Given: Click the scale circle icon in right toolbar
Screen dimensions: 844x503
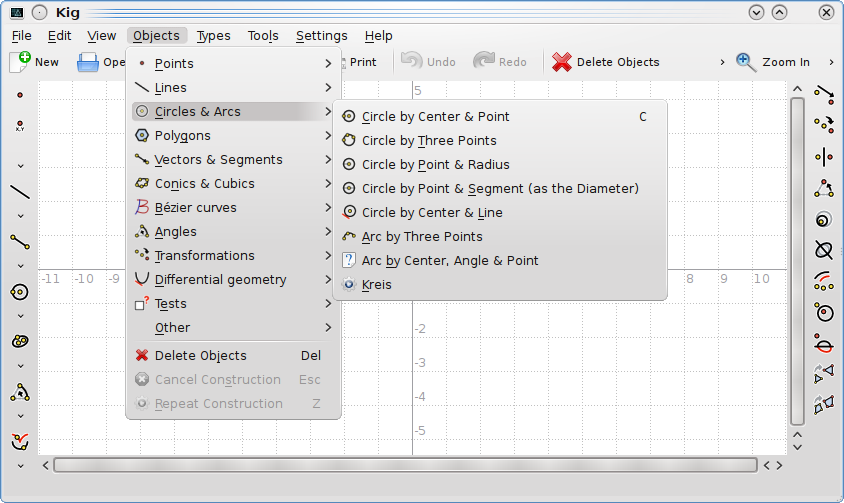Looking at the screenshot, I should click(824, 219).
